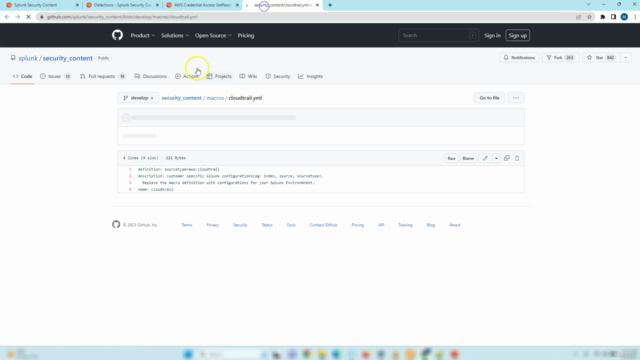Open the splunk owner link
This screenshot has height=360, width=640.
coord(28,58)
